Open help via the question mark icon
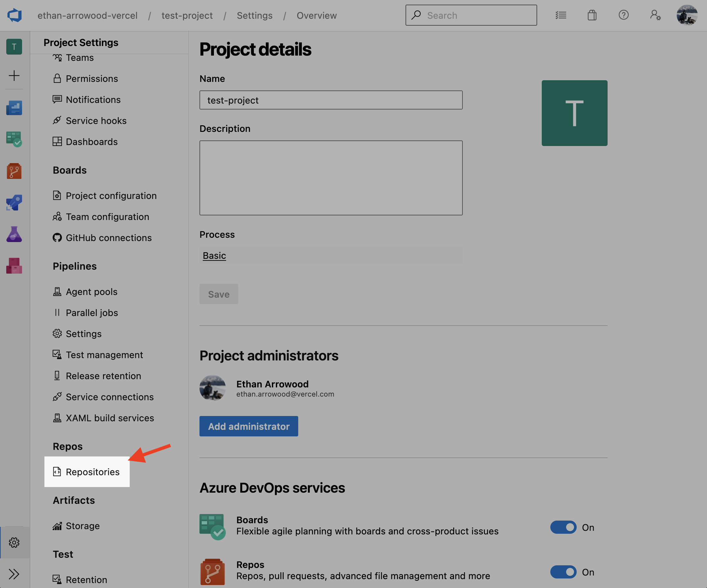This screenshot has width=707, height=588. tap(623, 15)
